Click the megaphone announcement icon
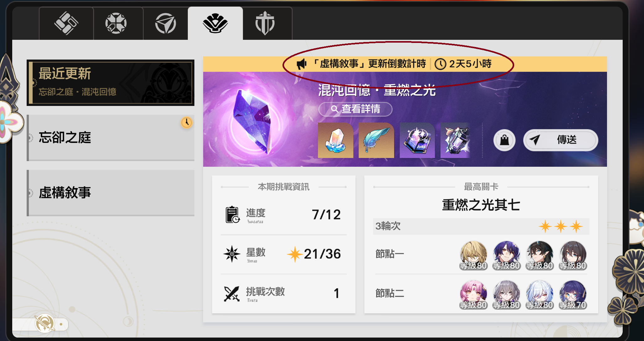 [x=301, y=64]
